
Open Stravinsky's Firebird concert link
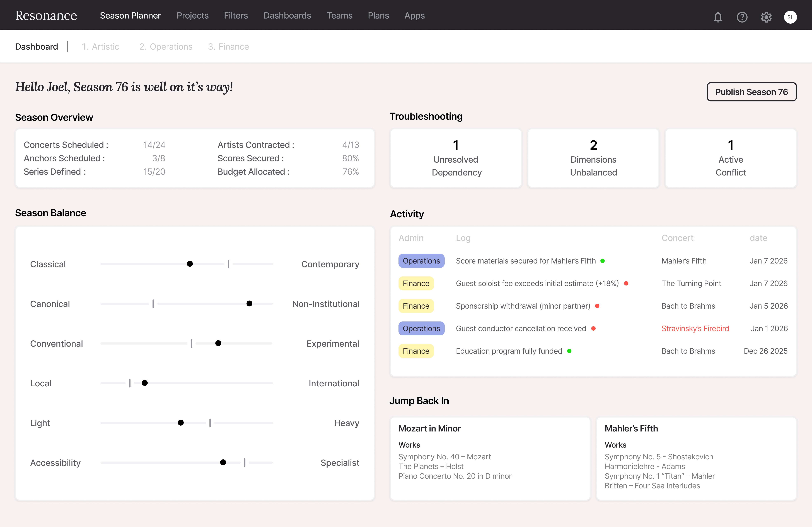695,328
